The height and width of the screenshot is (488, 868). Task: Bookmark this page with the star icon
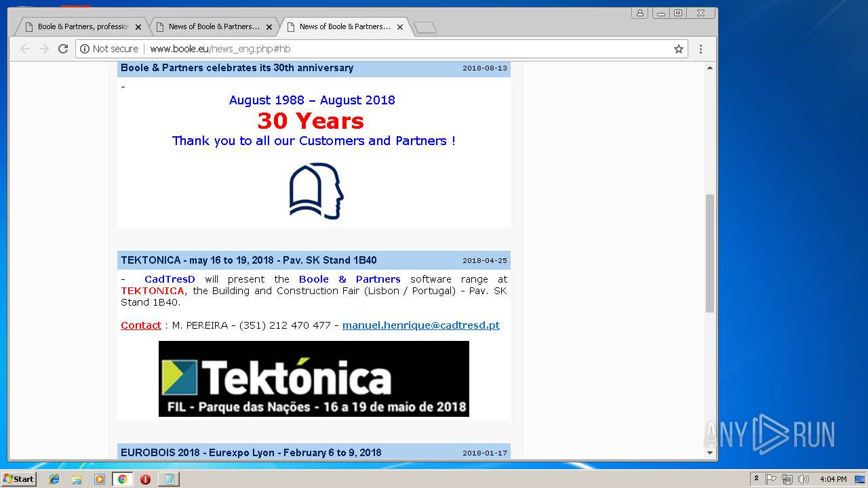point(678,49)
